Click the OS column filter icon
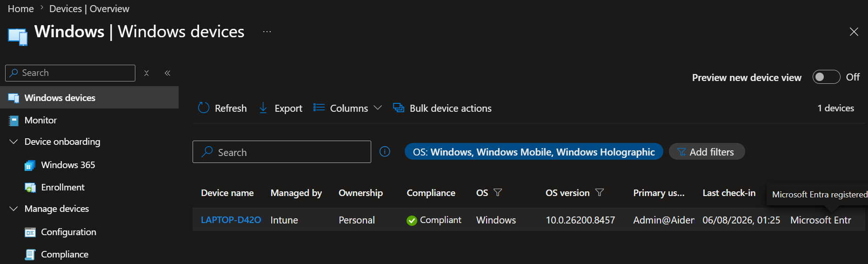This screenshot has height=264, width=868. coord(498,192)
